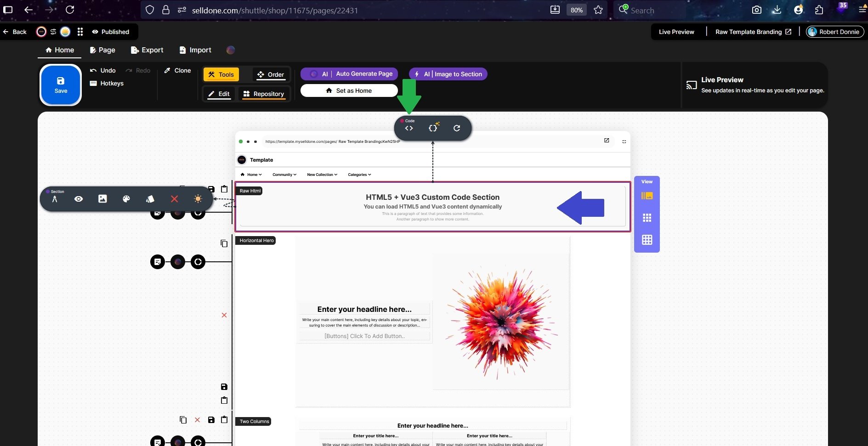The image size is (868, 446).
Task: Click Set as Home button
Action: [x=349, y=90]
